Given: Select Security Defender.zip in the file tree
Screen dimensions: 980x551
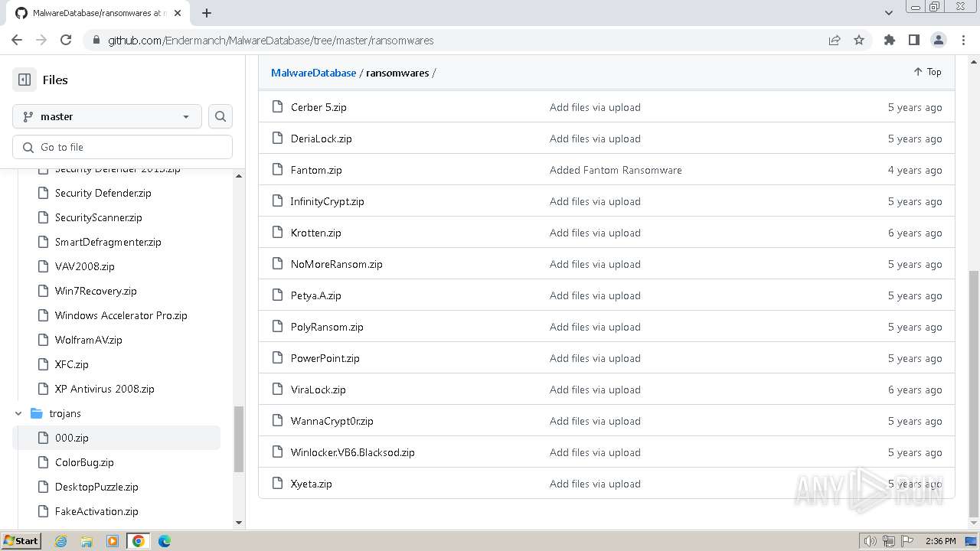Looking at the screenshot, I should 103,193.
